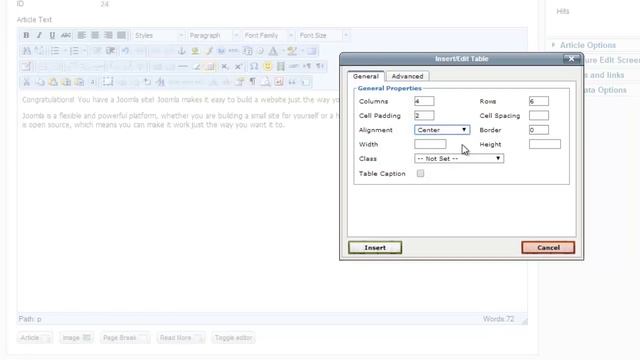The width and height of the screenshot is (640, 360).
Task: Insert an anchor using anchor icon
Action: (182, 51)
